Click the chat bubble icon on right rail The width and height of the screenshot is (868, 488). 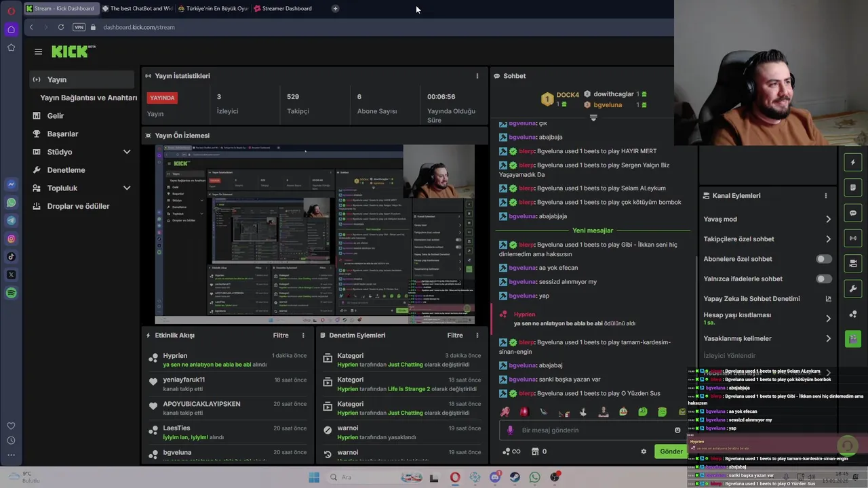[853, 213]
